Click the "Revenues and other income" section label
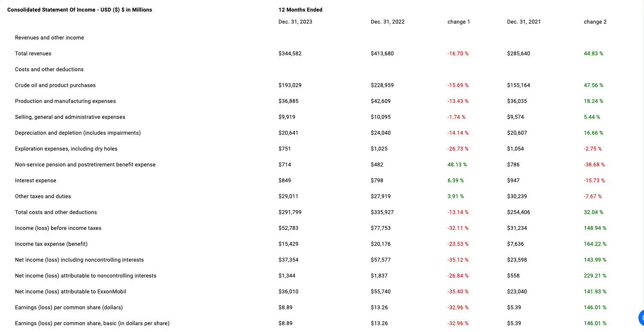 coord(49,38)
